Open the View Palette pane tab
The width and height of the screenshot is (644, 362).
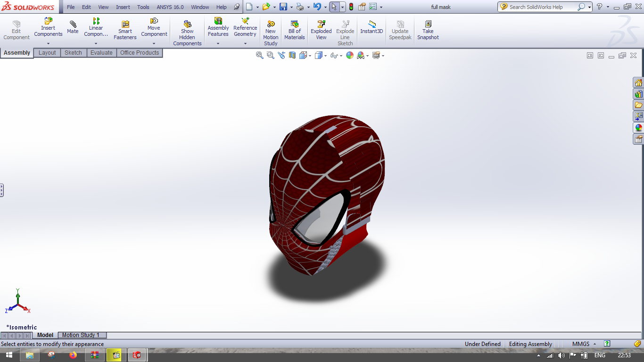pos(638,116)
